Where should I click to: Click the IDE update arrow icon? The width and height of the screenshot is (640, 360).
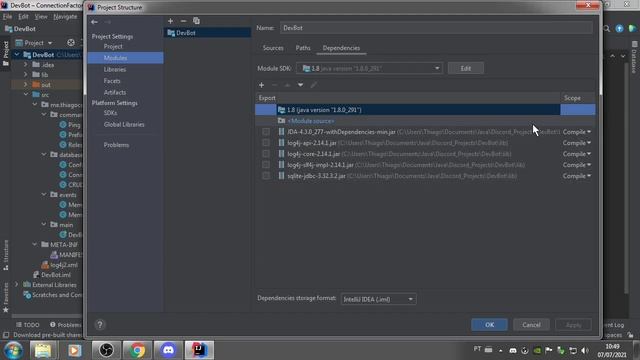click(x=620, y=29)
